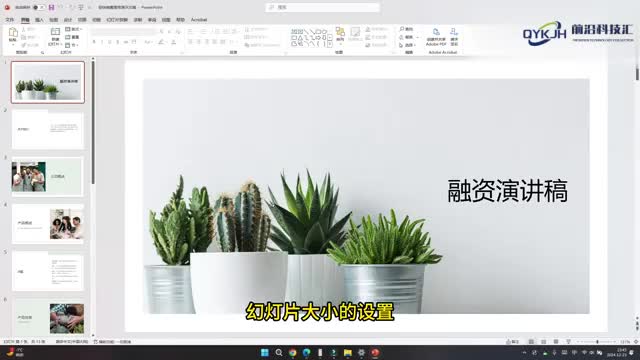Toggle the Notes pane in status bar

(513, 342)
